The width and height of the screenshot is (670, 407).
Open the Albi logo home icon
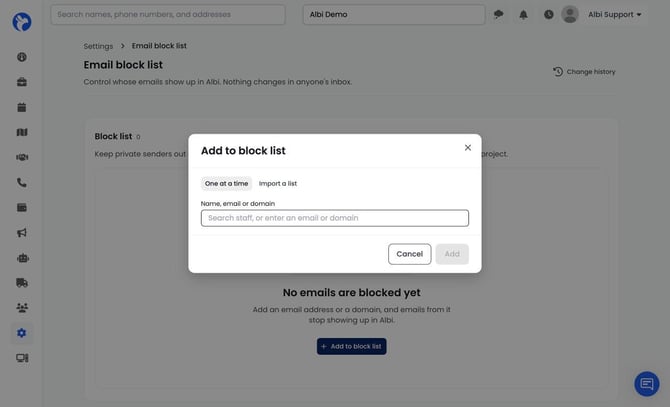[22, 21]
